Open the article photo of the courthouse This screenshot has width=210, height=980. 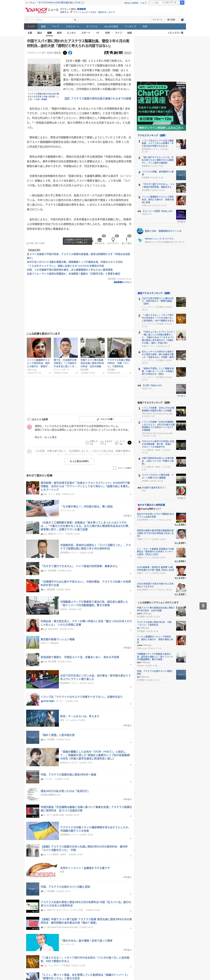[44, 75]
